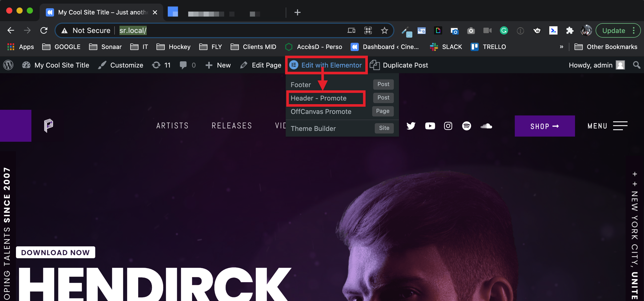Viewport: 644px width, 301px height.
Task: Open the TRELLO bookmark
Action: [x=488, y=47]
